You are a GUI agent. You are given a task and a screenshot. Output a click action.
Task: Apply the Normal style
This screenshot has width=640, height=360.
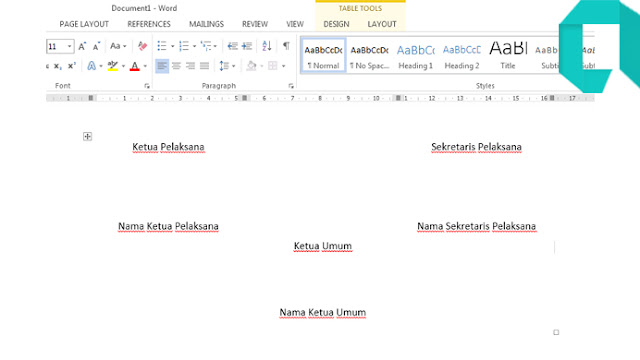point(323,56)
